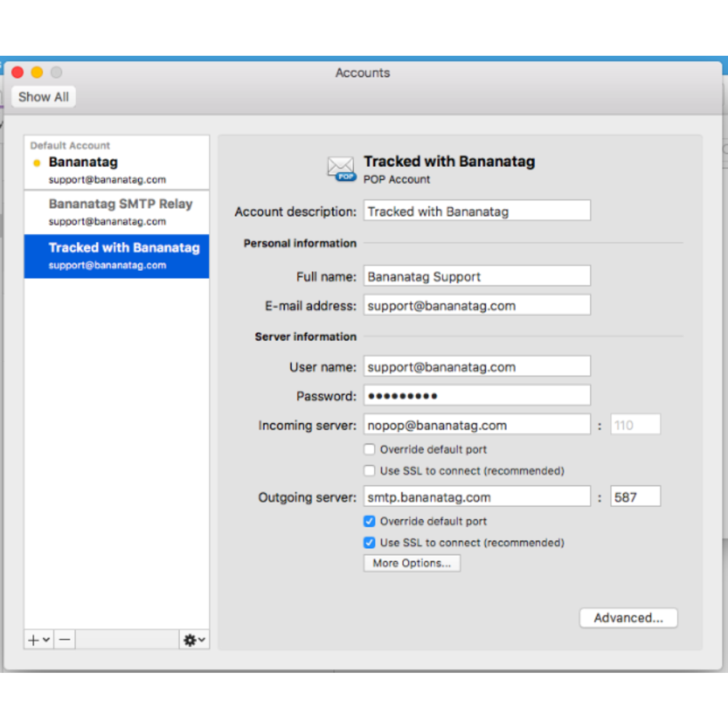This screenshot has height=728, width=728.
Task: Click the Personal information section heading
Action: point(300,243)
